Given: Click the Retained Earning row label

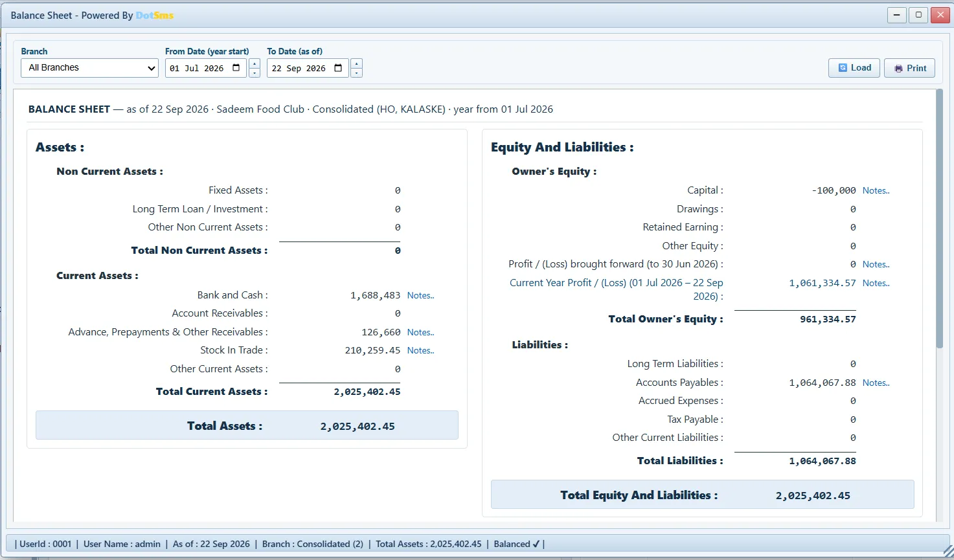Looking at the screenshot, I should (x=683, y=227).
